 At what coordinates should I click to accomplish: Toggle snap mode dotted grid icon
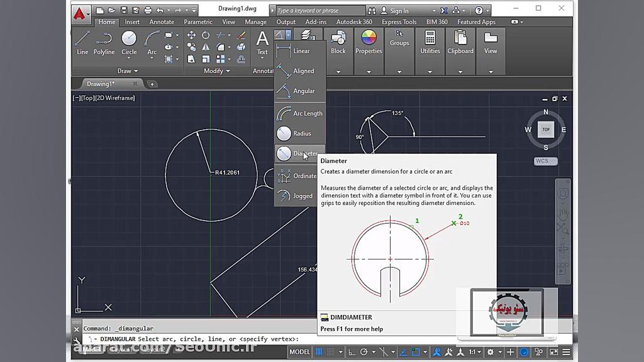coord(331,352)
